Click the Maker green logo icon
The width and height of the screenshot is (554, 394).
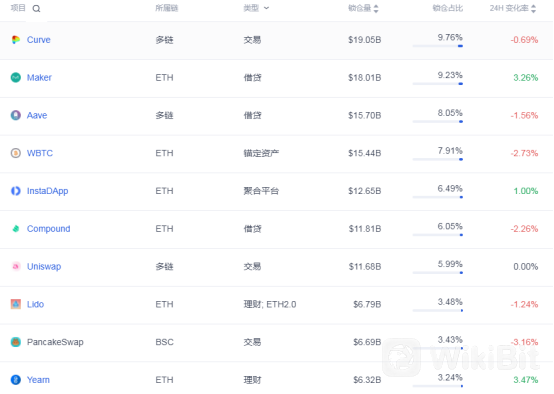point(16,77)
